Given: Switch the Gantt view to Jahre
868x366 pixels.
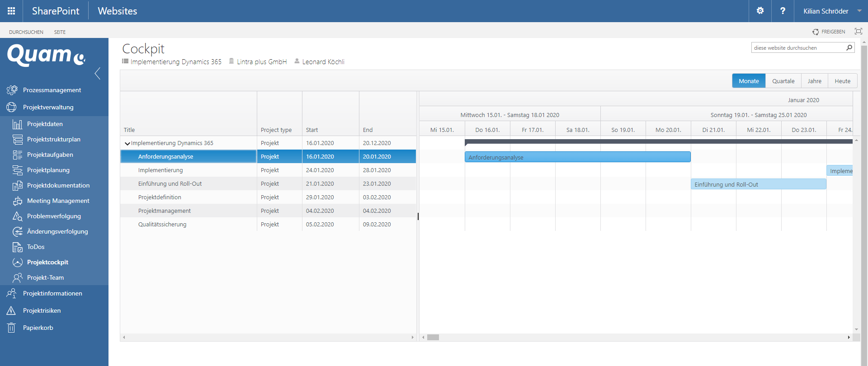Looking at the screenshot, I should pos(814,81).
